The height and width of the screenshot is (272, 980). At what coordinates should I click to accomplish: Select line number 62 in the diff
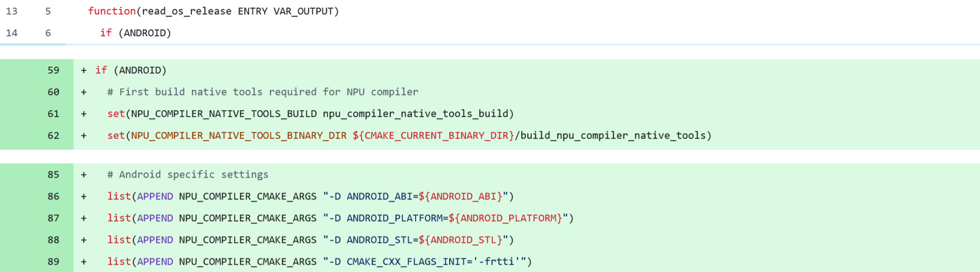[x=53, y=135]
